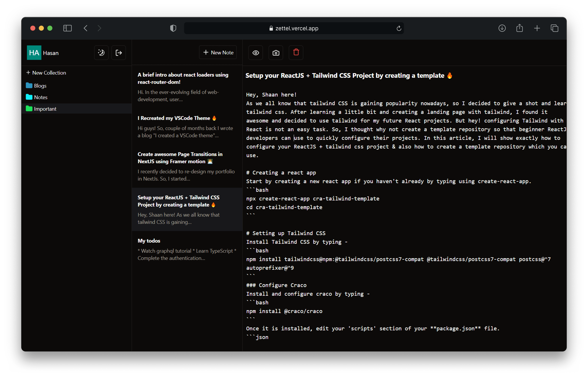588x377 pixels.
Task: Open the react loaders intro note
Action: click(x=187, y=87)
